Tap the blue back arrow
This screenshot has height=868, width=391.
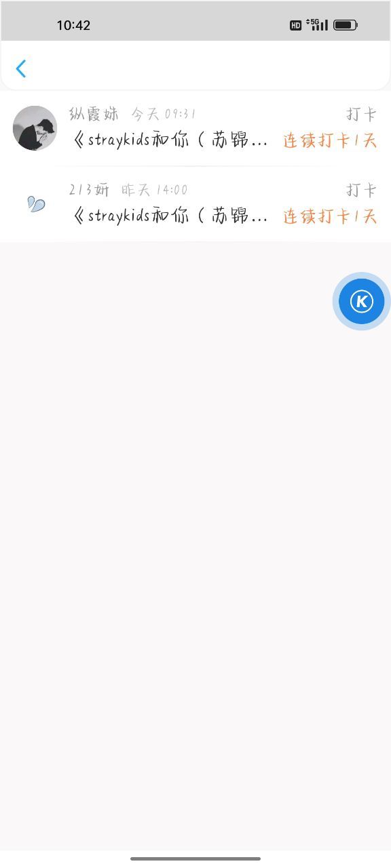click(21, 68)
